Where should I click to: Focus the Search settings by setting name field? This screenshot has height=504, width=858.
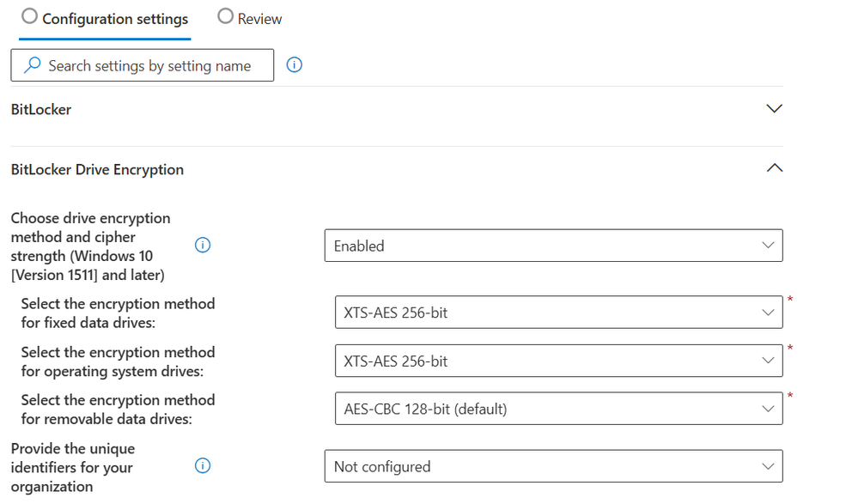(x=143, y=65)
